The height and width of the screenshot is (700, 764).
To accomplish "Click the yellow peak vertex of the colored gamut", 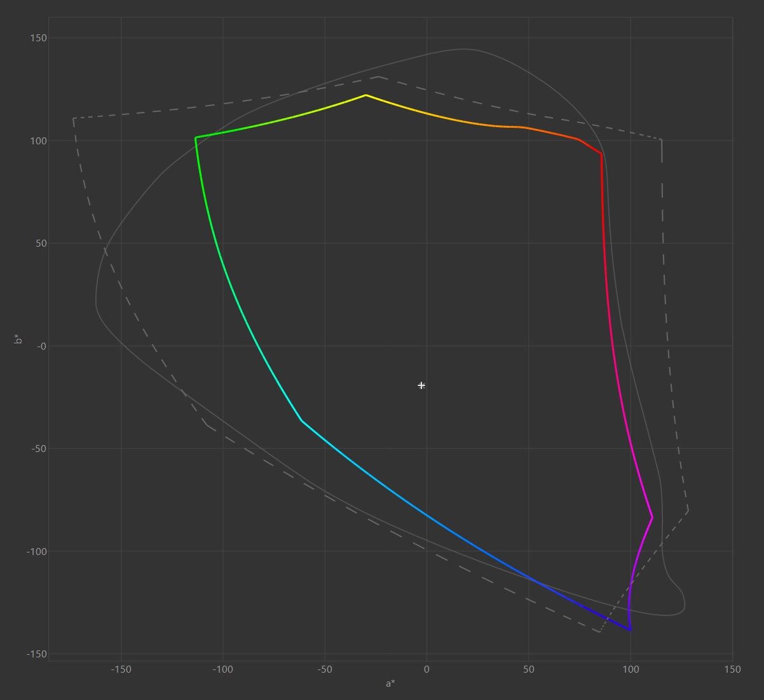I will point(365,95).
